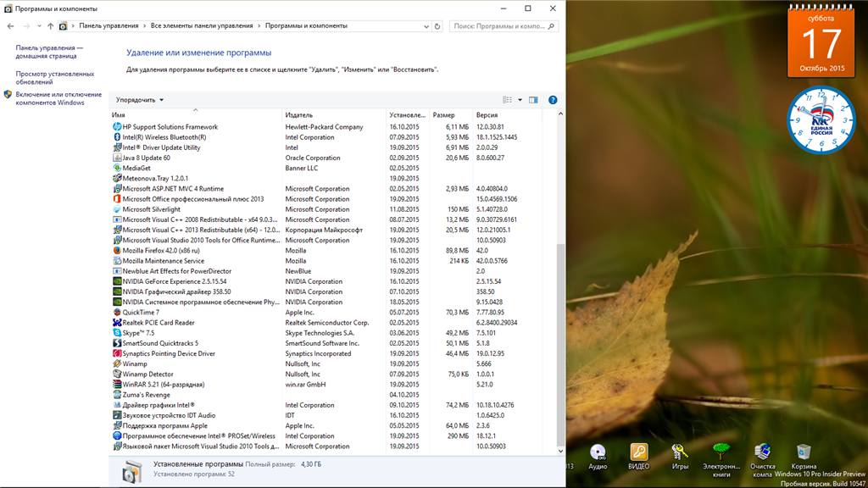Click the Synaptics Pointing Device Driver icon
Viewport: 868px width, 488px height.
(117, 353)
